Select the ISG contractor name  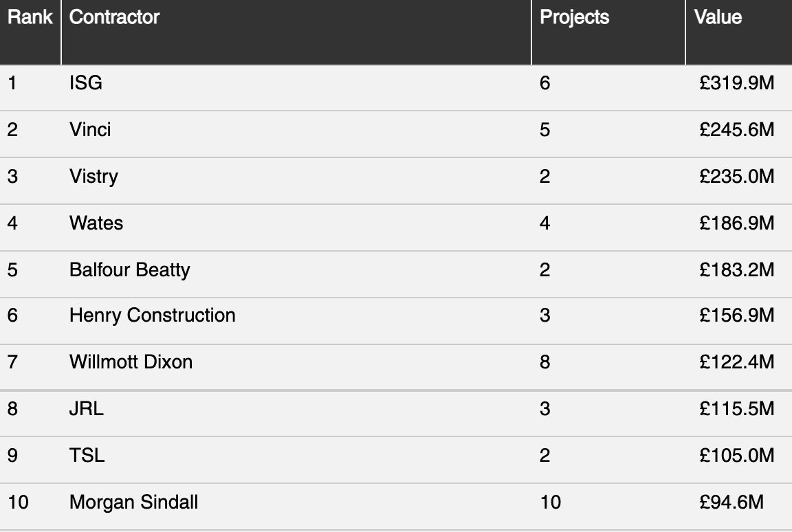click(x=86, y=82)
